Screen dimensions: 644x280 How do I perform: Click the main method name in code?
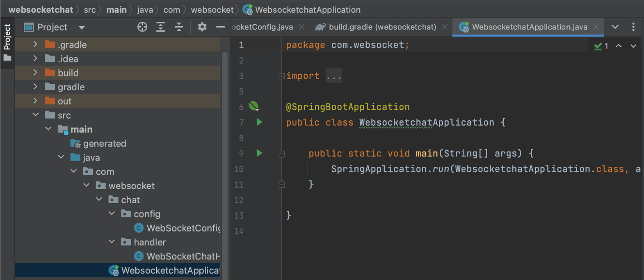427,153
